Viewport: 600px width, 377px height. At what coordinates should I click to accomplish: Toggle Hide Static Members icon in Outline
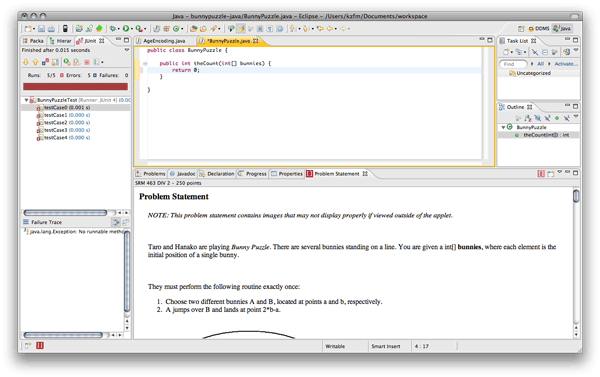point(547,118)
